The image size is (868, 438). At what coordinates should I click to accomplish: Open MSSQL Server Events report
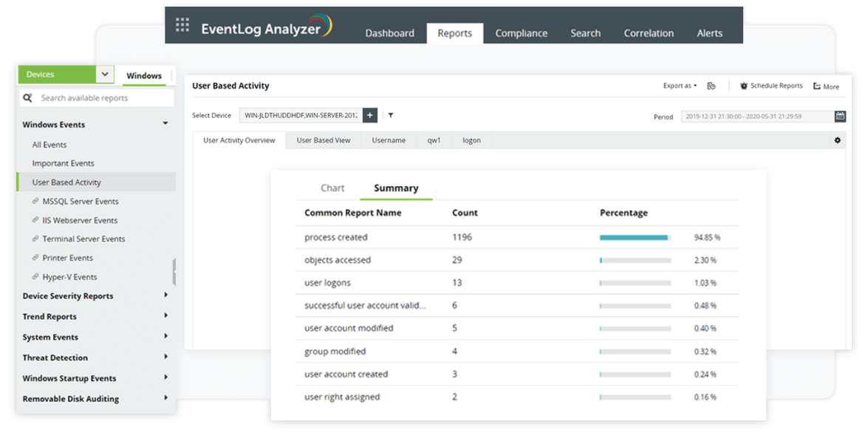tap(80, 201)
